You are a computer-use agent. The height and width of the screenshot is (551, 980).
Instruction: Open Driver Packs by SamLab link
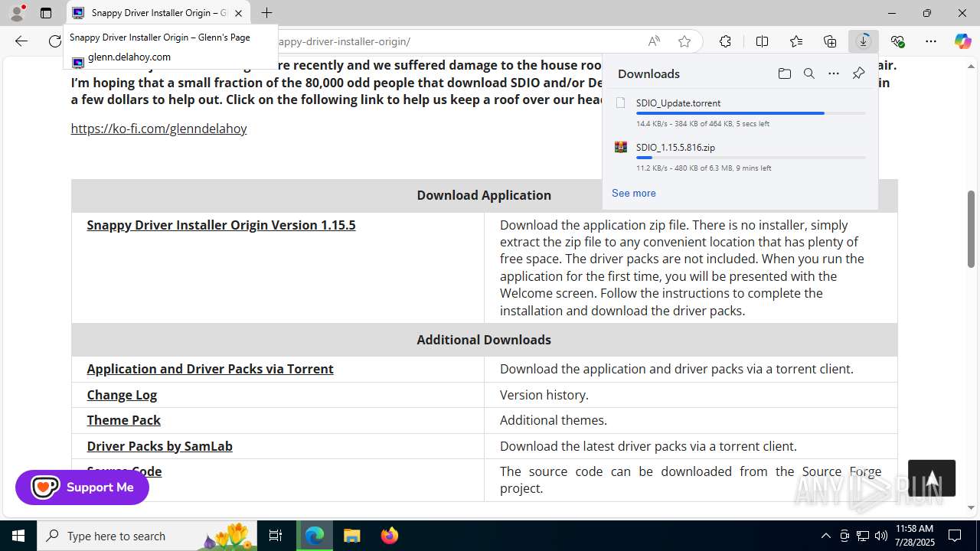pyautogui.click(x=159, y=446)
